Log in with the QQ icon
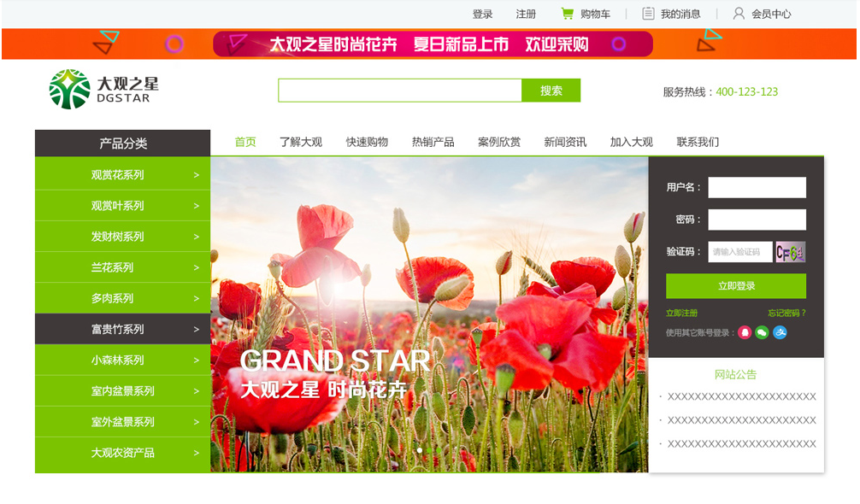 click(745, 332)
